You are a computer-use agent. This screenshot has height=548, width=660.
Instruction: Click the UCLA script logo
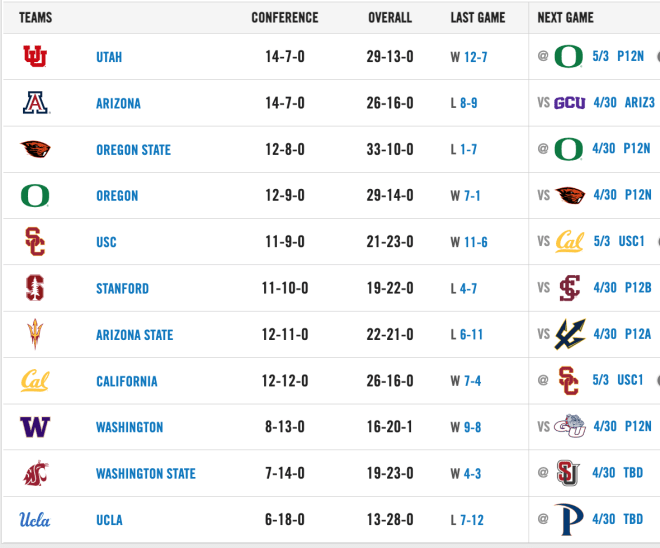(x=35, y=520)
